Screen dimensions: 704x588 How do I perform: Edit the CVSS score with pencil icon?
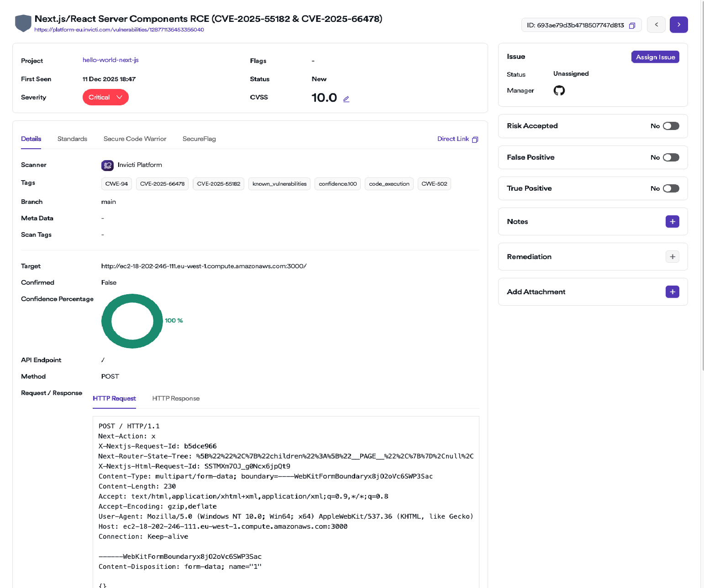pyautogui.click(x=346, y=99)
